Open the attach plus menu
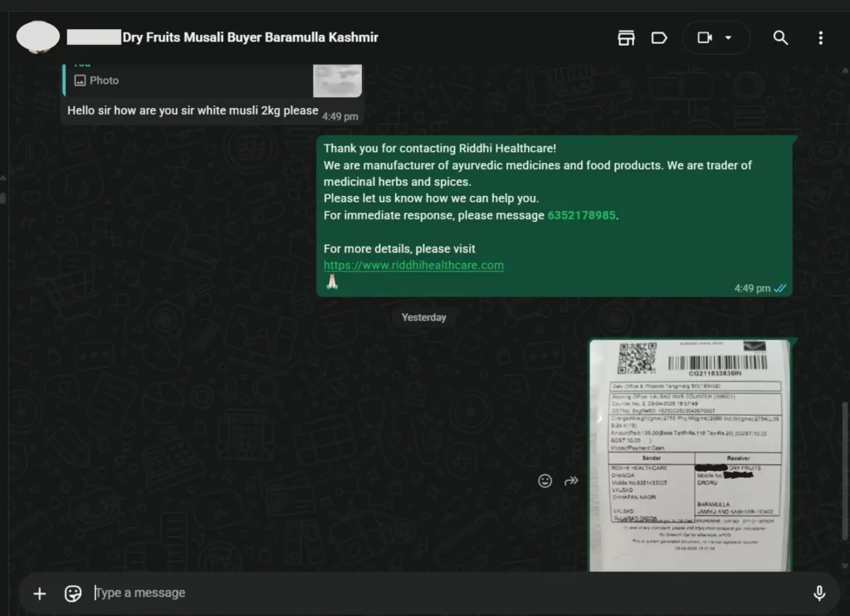 39,593
